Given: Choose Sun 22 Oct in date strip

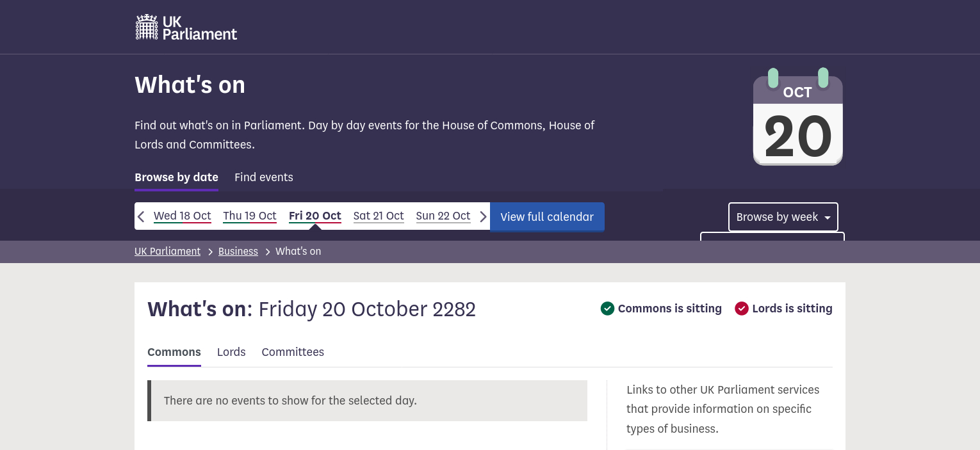Looking at the screenshot, I should coord(443,216).
